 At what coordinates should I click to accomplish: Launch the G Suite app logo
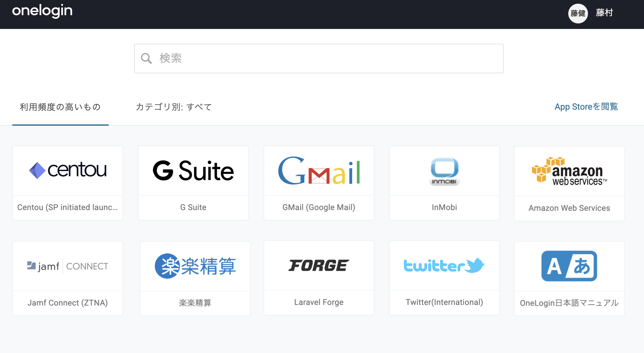pos(193,170)
